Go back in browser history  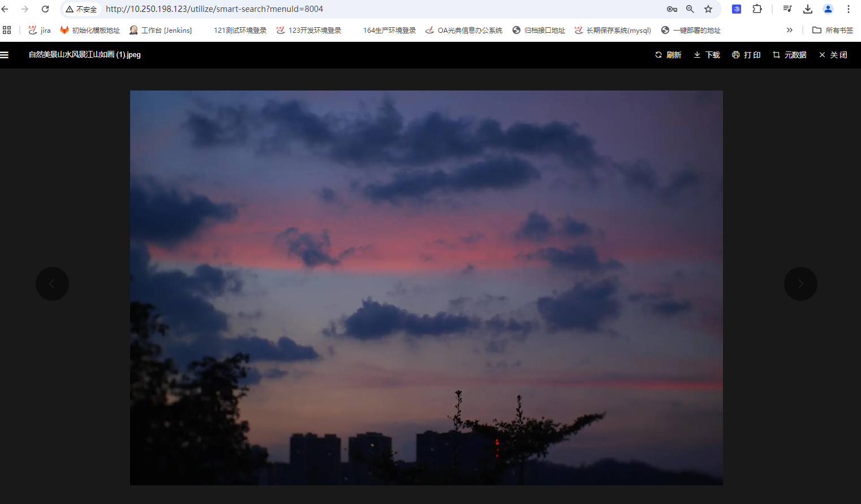[5, 9]
